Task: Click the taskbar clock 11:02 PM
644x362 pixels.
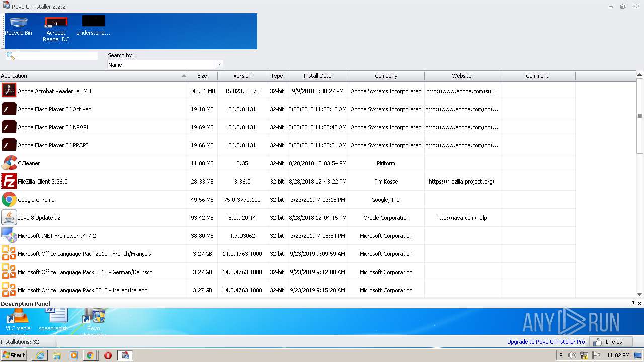Action: pyautogui.click(x=618, y=355)
